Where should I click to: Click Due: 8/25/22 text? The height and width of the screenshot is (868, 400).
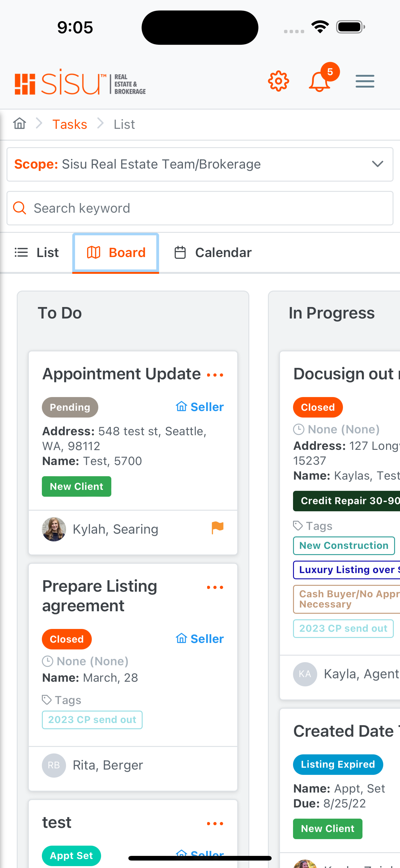329,804
